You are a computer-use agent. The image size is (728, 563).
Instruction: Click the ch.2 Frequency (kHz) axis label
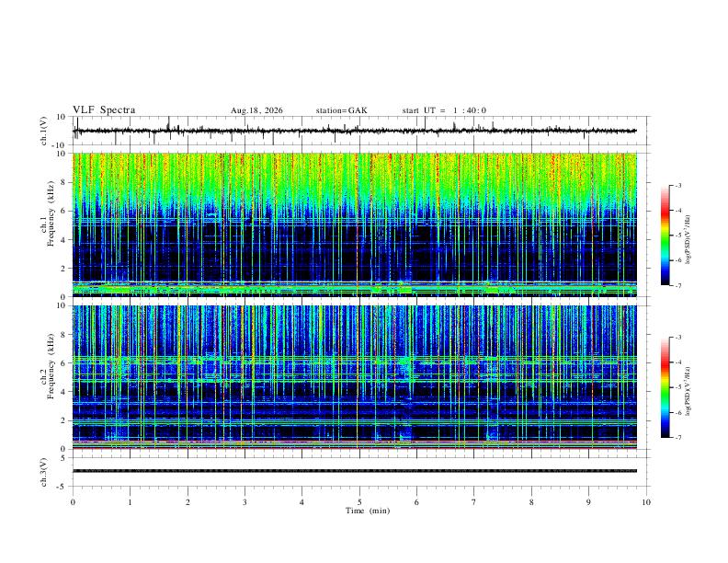click(x=51, y=366)
